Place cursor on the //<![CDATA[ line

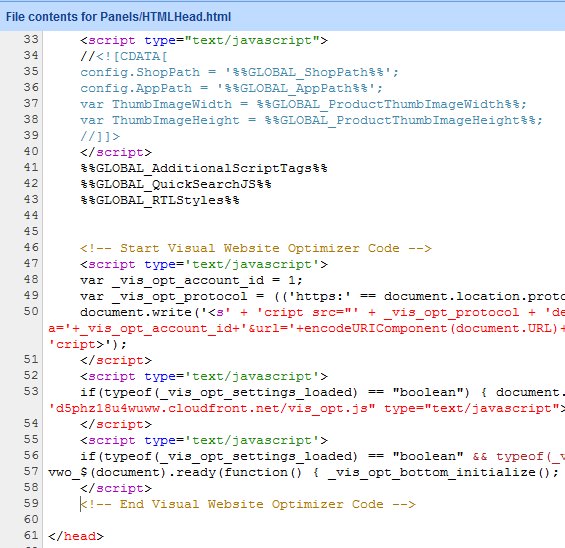point(124,56)
